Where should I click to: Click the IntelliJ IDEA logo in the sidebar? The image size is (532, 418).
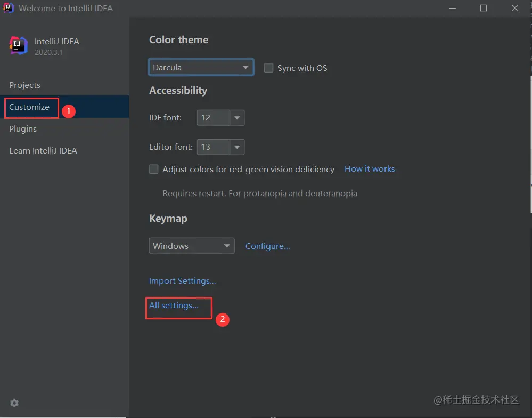click(18, 45)
